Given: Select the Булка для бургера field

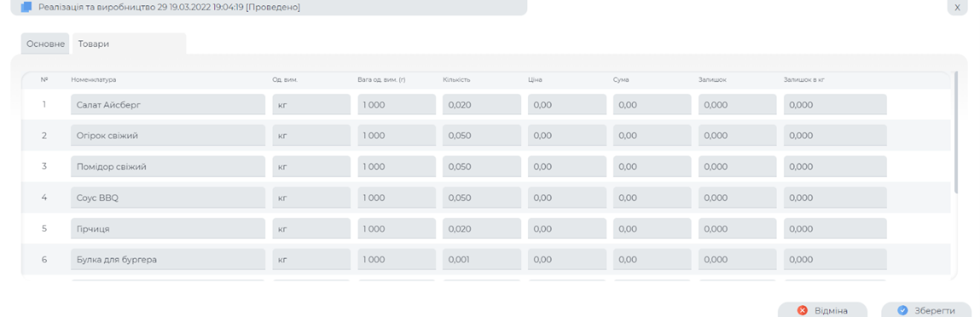Looking at the screenshot, I should pyautogui.click(x=167, y=259).
